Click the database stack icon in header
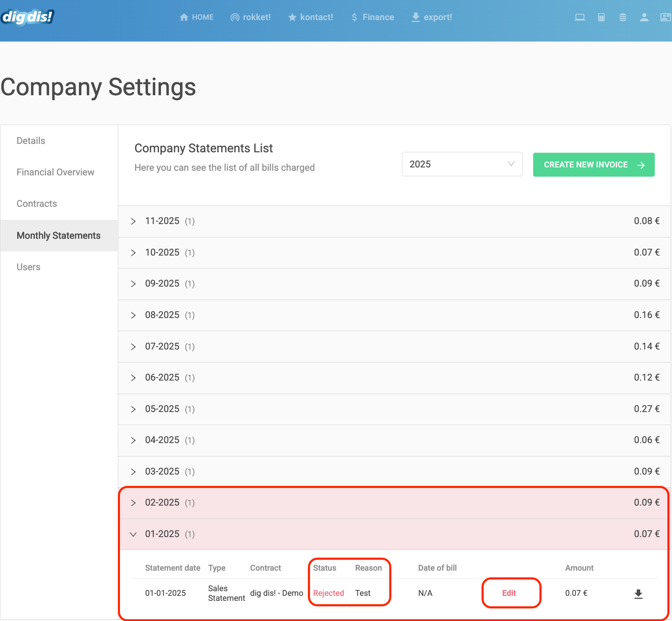This screenshot has height=621, width=672. 623,17
